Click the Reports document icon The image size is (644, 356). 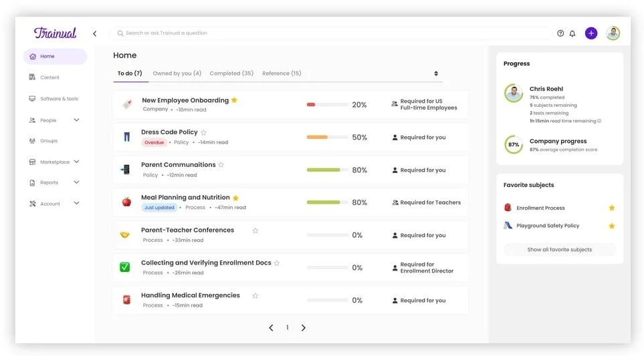[x=32, y=182]
